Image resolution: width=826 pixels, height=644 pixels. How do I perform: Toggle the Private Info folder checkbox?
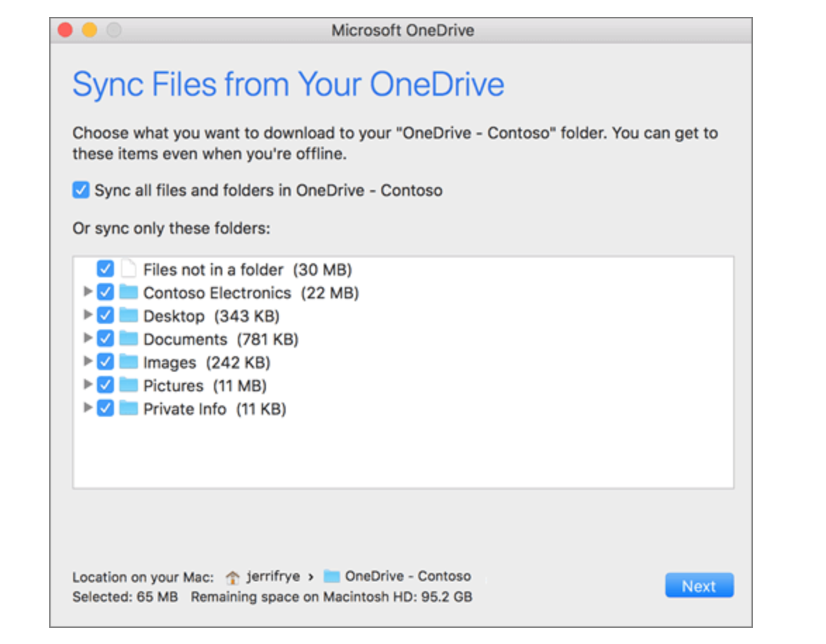[106, 408]
